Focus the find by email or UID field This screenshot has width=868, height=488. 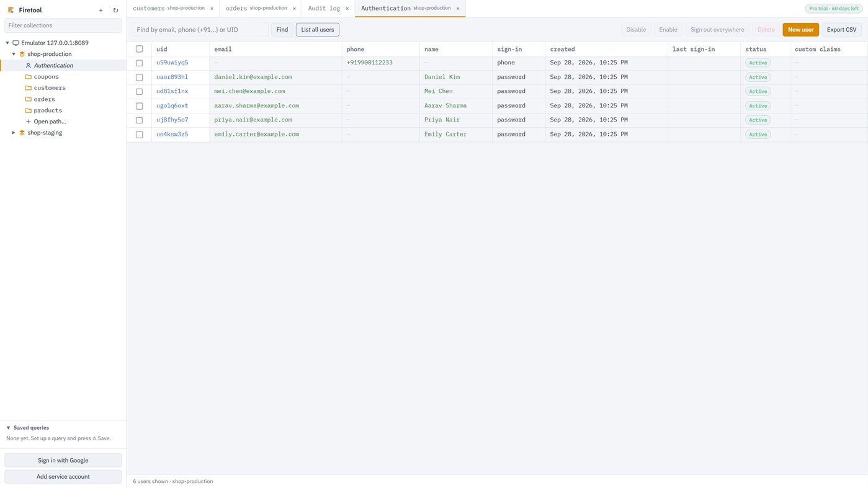pos(200,30)
